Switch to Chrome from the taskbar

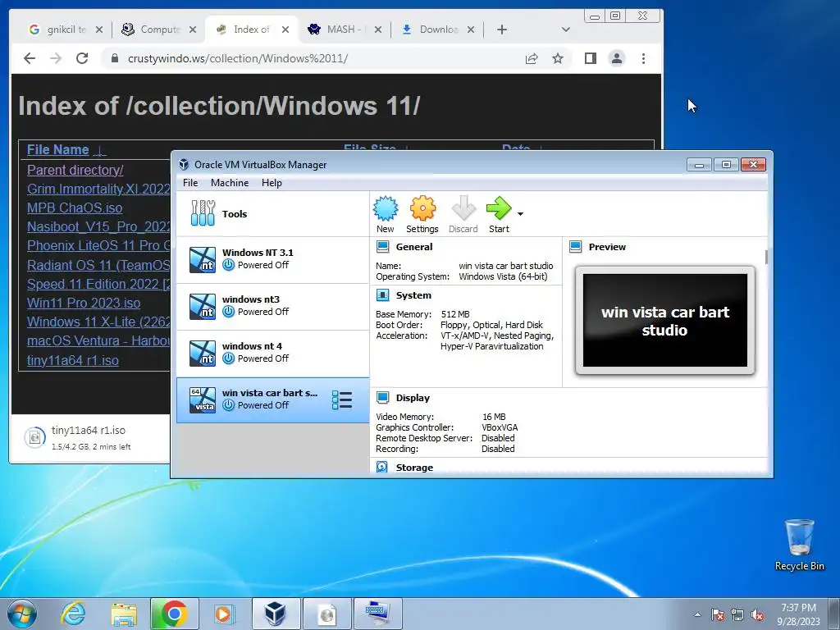(174, 614)
